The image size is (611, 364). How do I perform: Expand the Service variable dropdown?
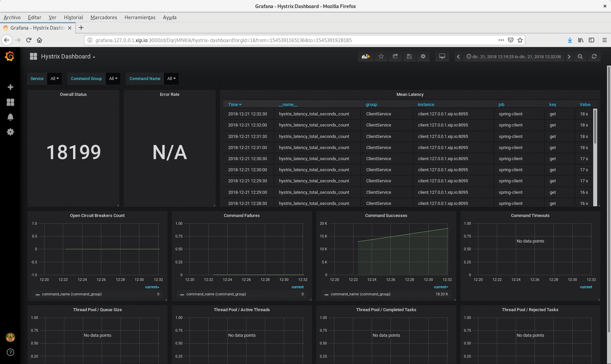point(55,79)
